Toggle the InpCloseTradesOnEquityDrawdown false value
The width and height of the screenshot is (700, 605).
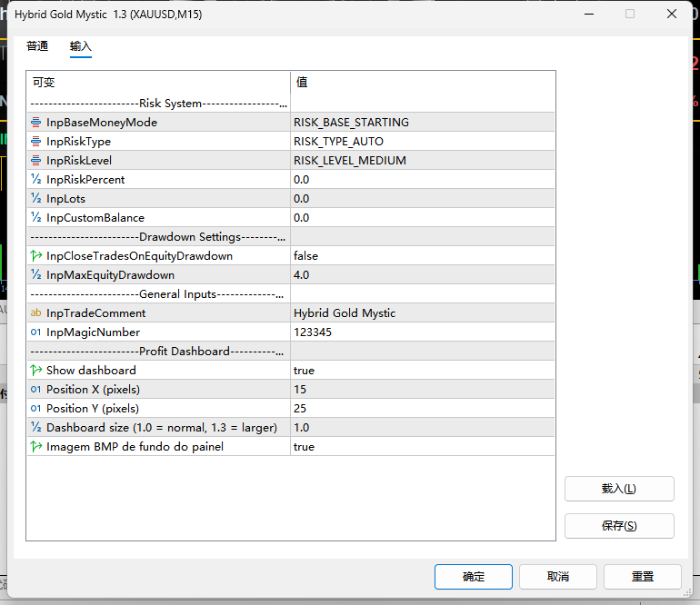pos(423,255)
